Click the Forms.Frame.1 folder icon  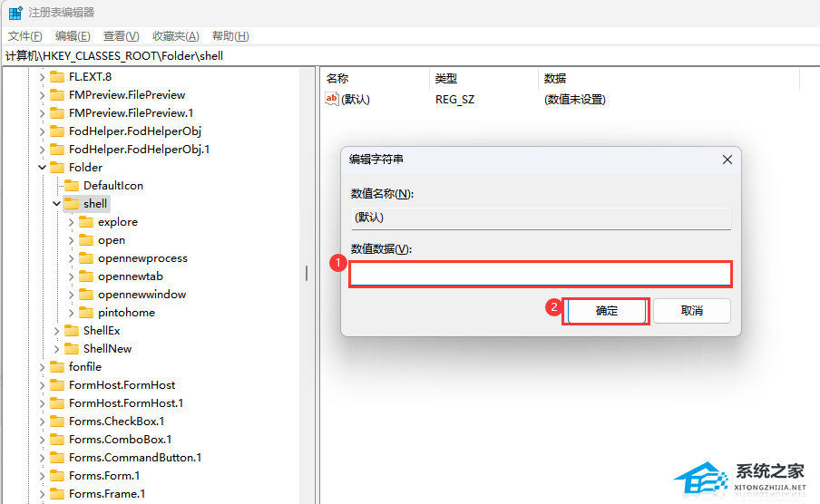(x=57, y=494)
